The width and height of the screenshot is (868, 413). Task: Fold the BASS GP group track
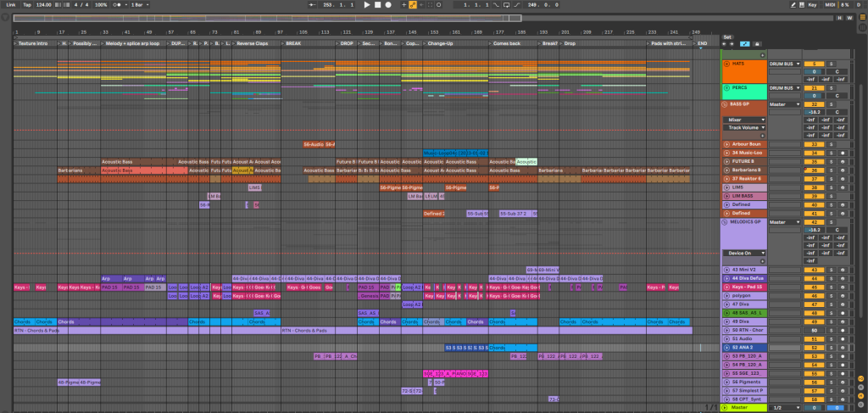pos(725,104)
